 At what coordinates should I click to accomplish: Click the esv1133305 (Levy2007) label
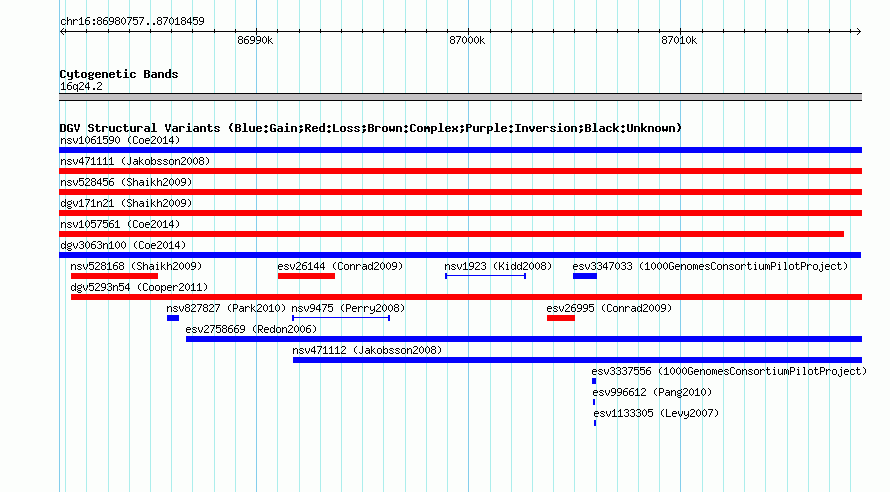656,413
